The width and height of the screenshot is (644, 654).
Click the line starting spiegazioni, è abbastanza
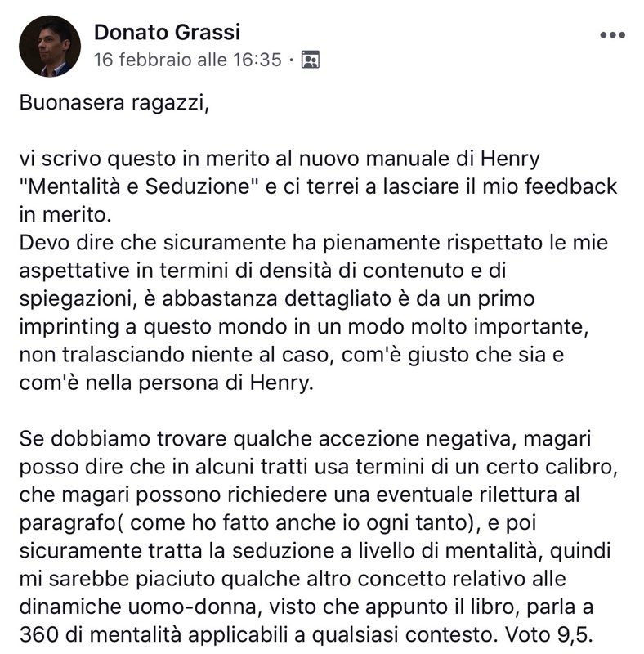click(277, 298)
